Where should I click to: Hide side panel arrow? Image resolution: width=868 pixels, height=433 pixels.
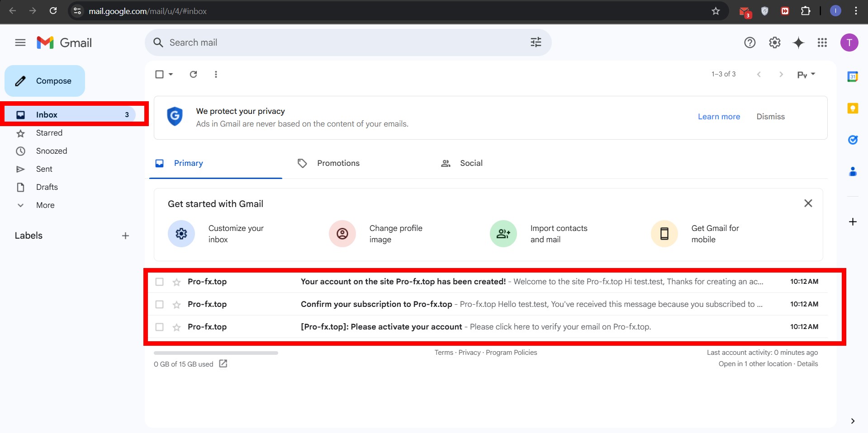[853, 421]
